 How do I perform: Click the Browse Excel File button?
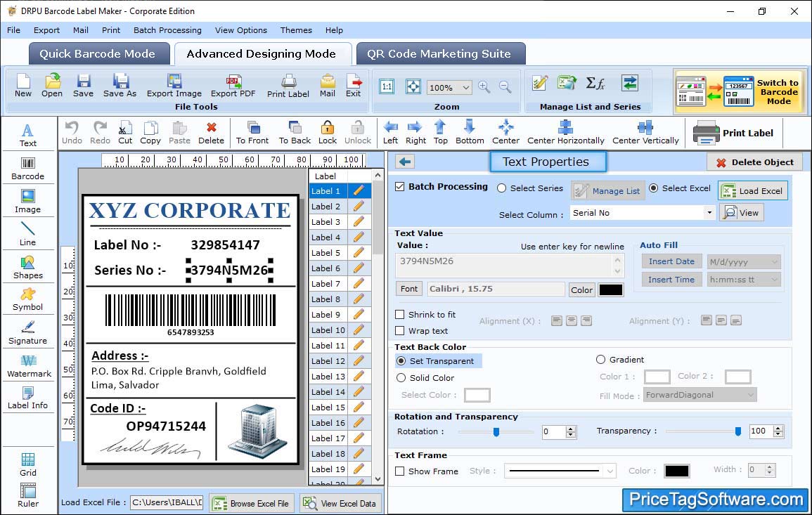252,503
